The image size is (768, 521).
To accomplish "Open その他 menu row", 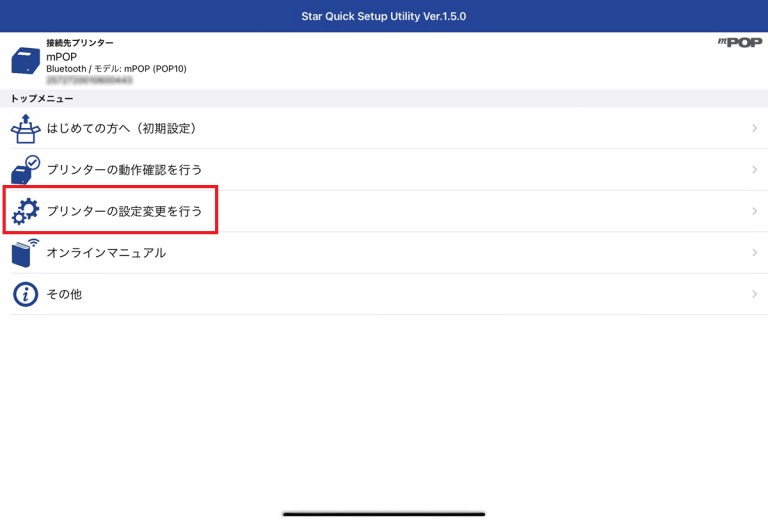I will (384, 294).
